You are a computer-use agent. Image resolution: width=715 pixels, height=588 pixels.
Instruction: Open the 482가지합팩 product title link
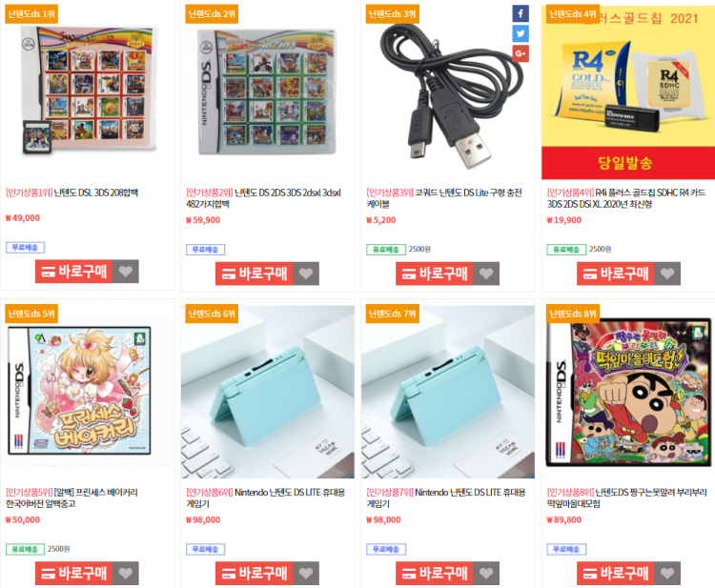coord(263,198)
